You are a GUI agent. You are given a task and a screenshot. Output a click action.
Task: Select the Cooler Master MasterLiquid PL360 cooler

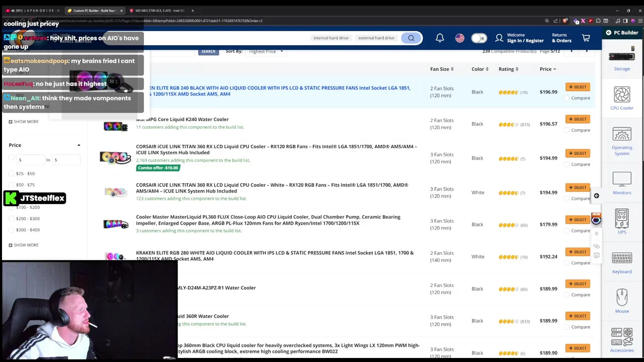[x=578, y=220]
